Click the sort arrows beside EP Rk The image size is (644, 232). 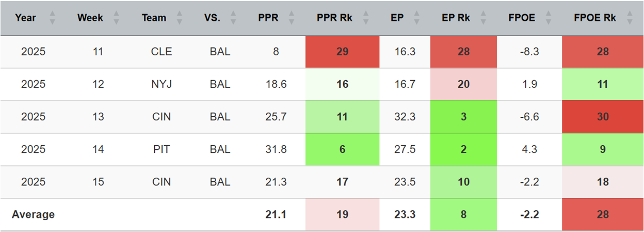coord(482,18)
